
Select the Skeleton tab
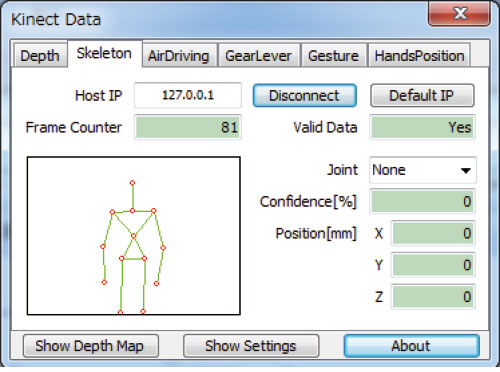tap(105, 54)
